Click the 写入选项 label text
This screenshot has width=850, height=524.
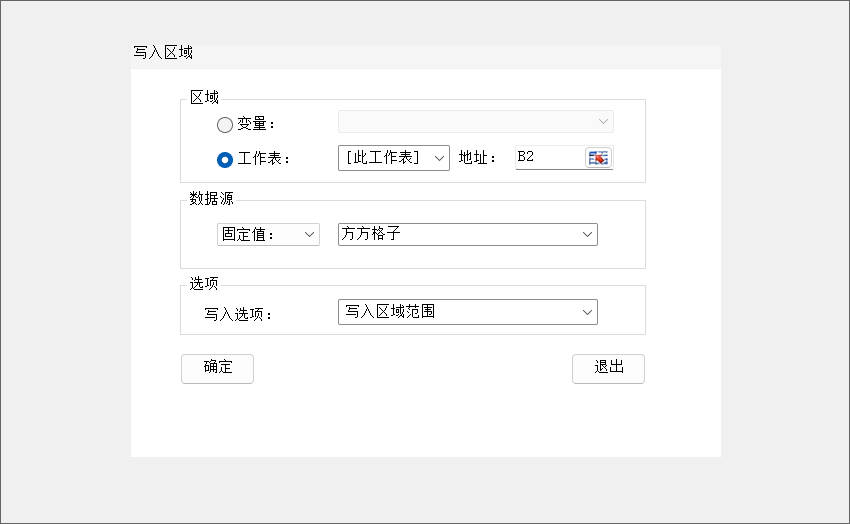coord(238,314)
